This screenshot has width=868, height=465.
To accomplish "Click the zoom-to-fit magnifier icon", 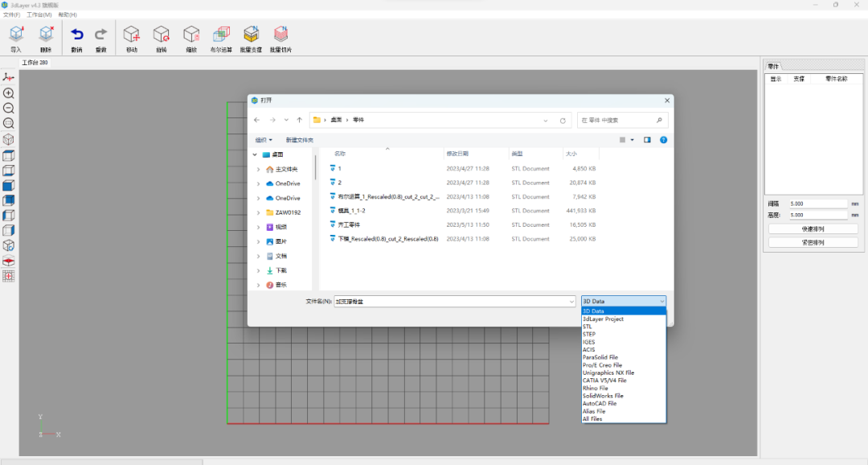I will (x=8, y=123).
